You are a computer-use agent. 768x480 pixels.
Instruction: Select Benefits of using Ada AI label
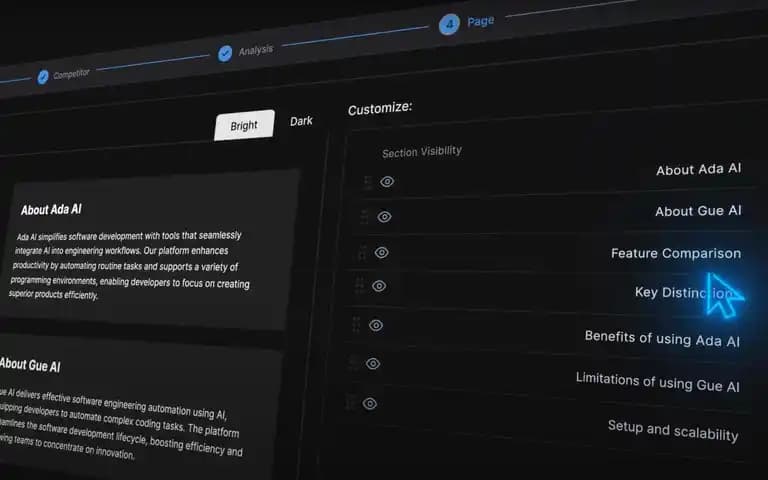click(x=662, y=338)
